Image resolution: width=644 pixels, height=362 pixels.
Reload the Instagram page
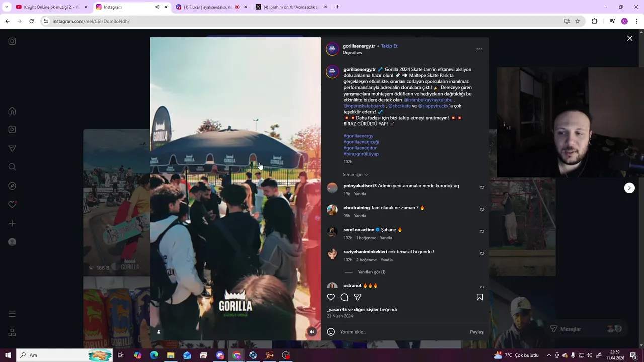click(x=31, y=21)
